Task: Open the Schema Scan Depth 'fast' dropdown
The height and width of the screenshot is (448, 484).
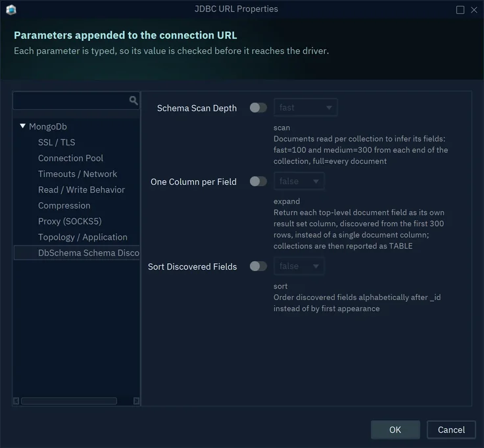Action: tap(305, 107)
